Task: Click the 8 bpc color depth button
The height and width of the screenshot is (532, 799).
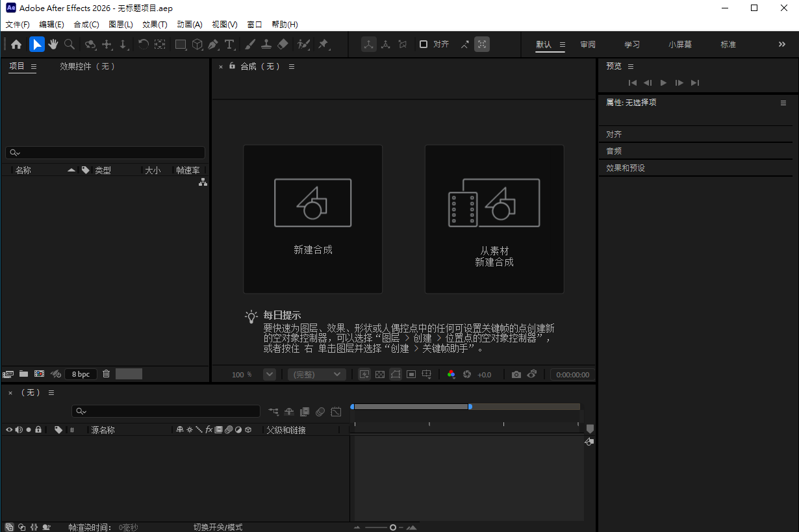Action: (81, 374)
